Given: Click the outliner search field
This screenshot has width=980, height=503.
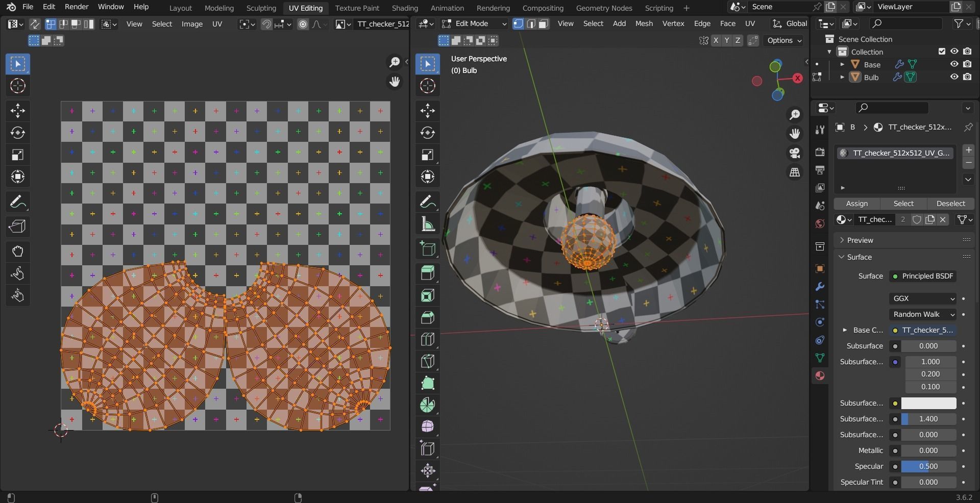Looking at the screenshot, I should (x=905, y=23).
